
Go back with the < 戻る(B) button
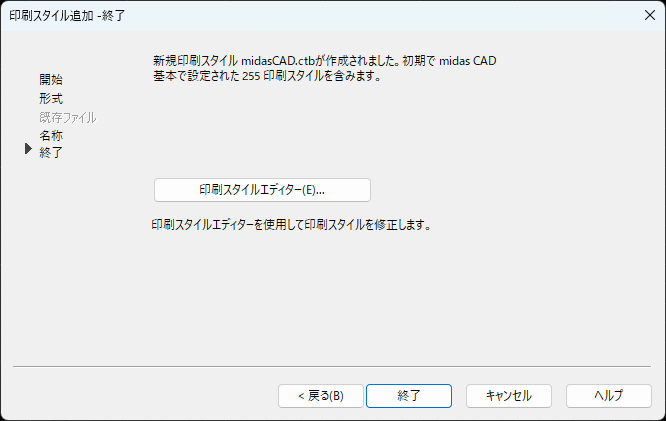click(x=321, y=396)
